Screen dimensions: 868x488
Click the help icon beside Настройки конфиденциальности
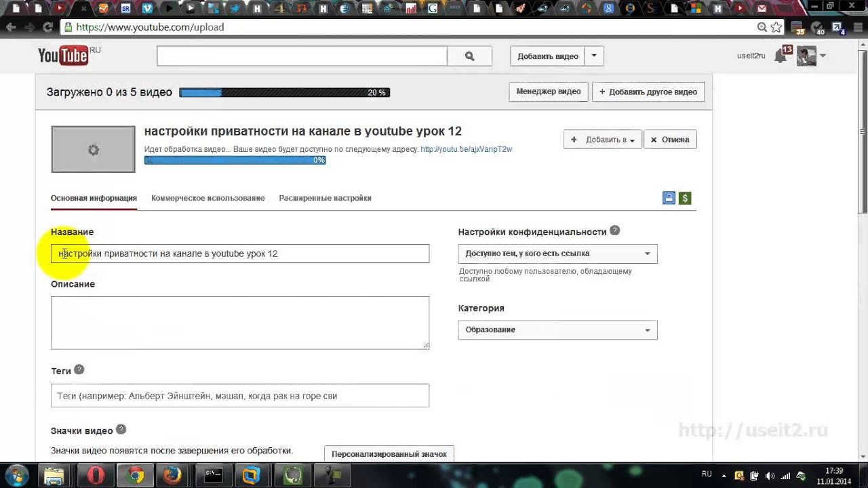(614, 230)
